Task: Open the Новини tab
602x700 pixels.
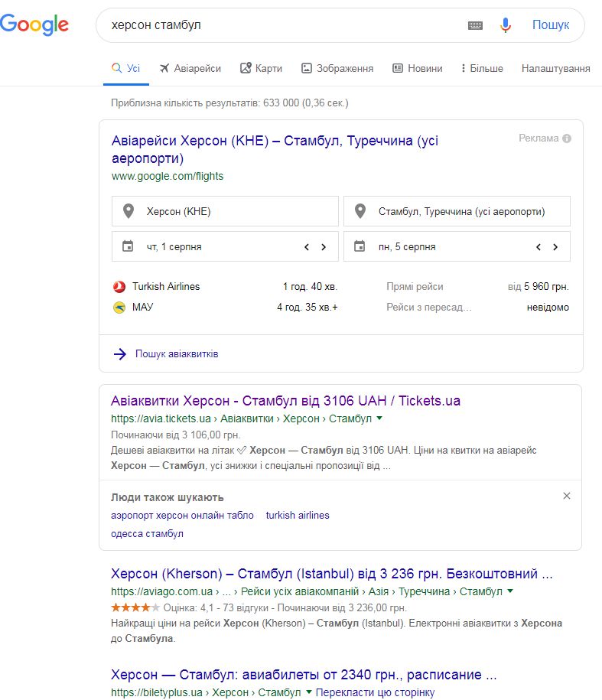Action: 417,68
